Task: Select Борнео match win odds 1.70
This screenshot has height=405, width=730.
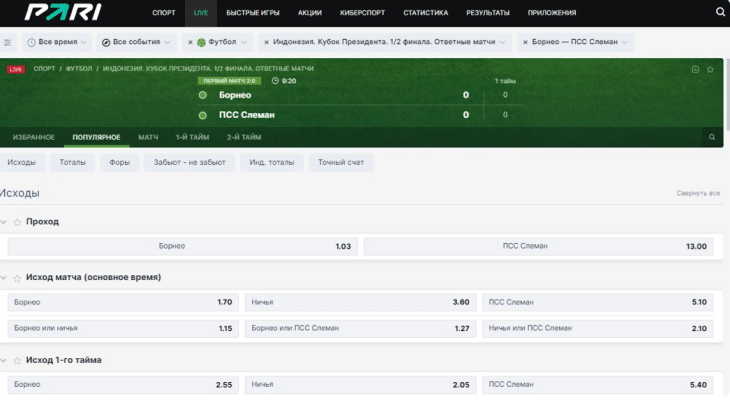Action: pyautogui.click(x=123, y=301)
